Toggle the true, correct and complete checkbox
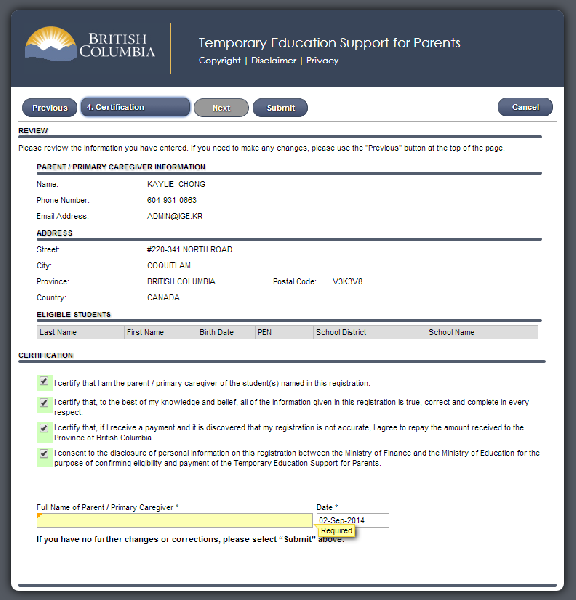This screenshot has width=576, height=600. pyautogui.click(x=44, y=403)
